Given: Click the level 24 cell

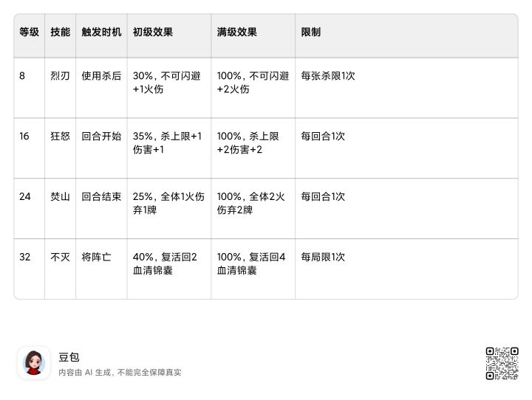Looking at the screenshot, I should click(x=25, y=196).
